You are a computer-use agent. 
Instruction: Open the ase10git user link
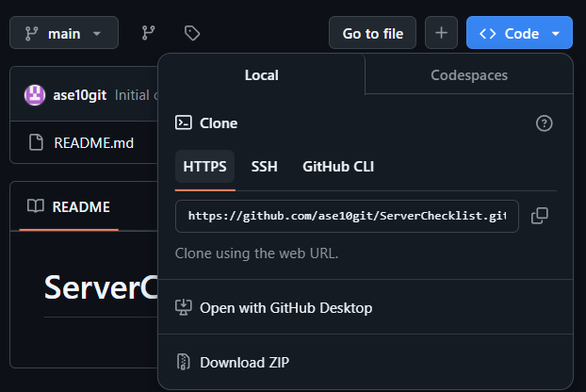(79, 95)
